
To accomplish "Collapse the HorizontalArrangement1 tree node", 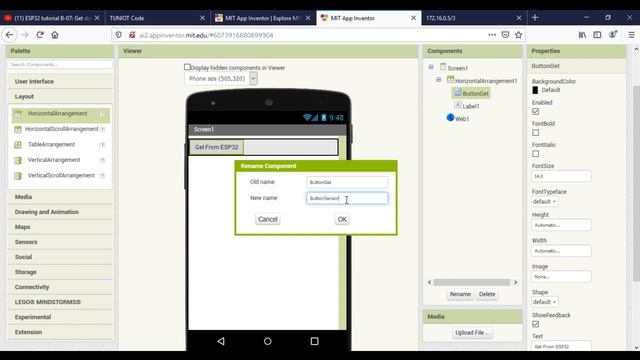I will pyautogui.click(x=439, y=80).
